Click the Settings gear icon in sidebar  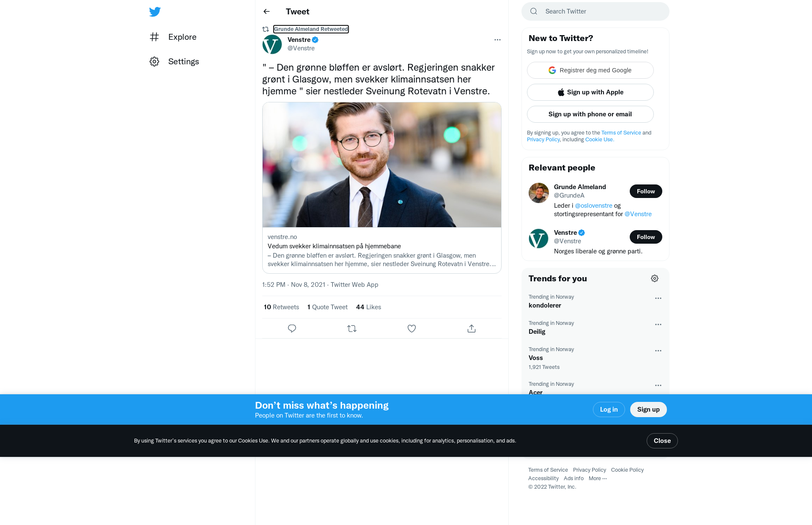coord(154,61)
